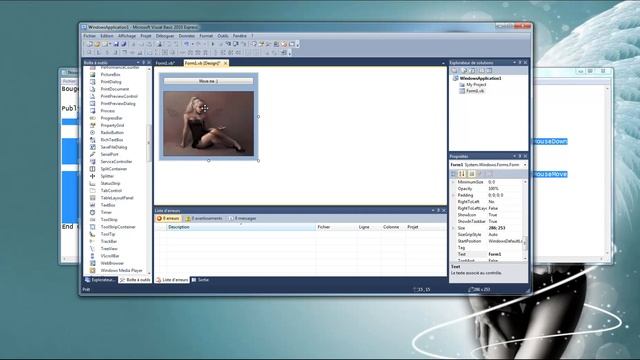
Task: Select WindowsApplication1 in Solution Explorer
Action: click(x=480, y=78)
